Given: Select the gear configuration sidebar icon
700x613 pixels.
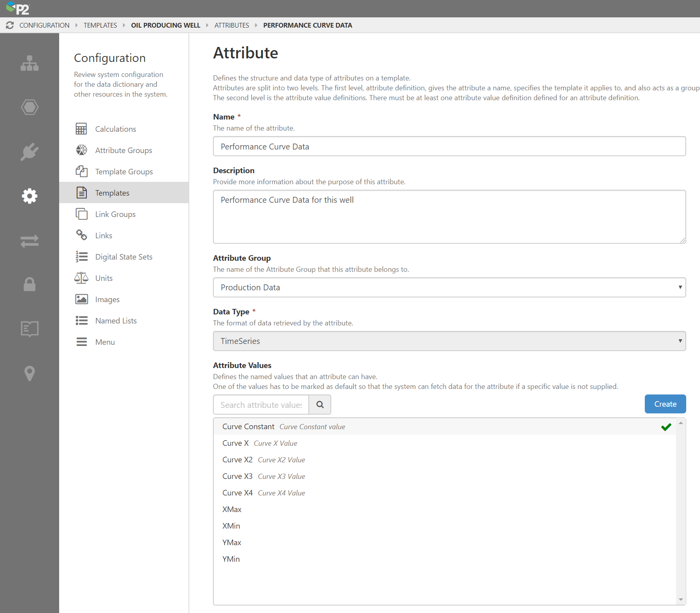Looking at the screenshot, I should [x=30, y=196].
